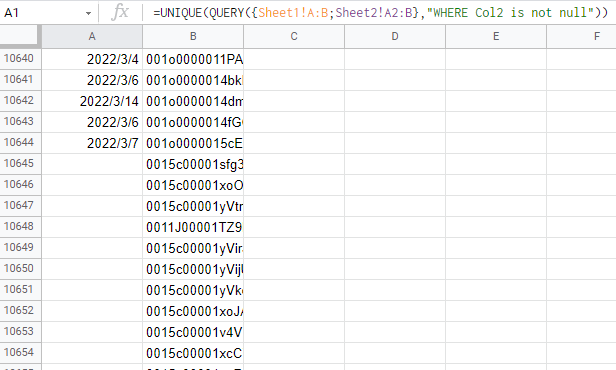This screenshot has width=616, height=370.
Task: Click cell starting 001o0000011PA
Action: click(193, 59)
